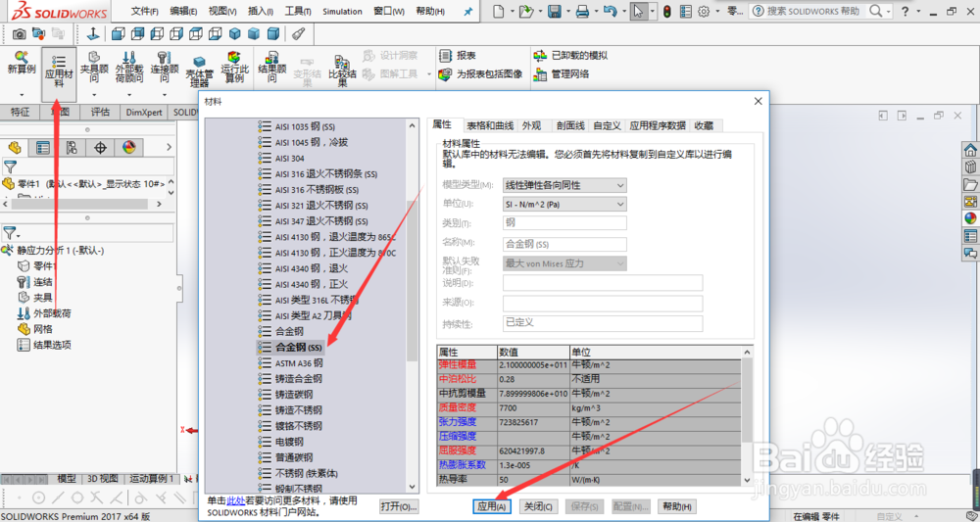This screenshot has width=980, height=522.
Task: Open the Edit (编辑) menu
Action: pos(184,11)
